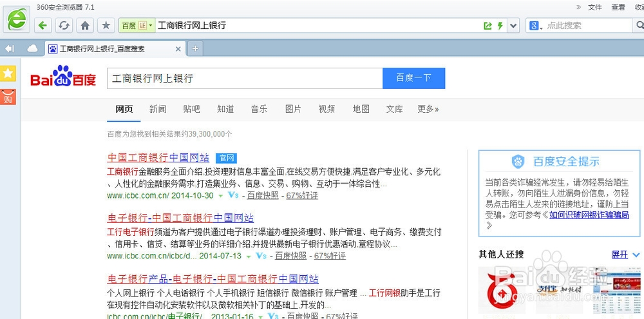This screenshot has height=319, width=644.
Task: Click the Baidu search query input field
Action: [x=245, y=78]
